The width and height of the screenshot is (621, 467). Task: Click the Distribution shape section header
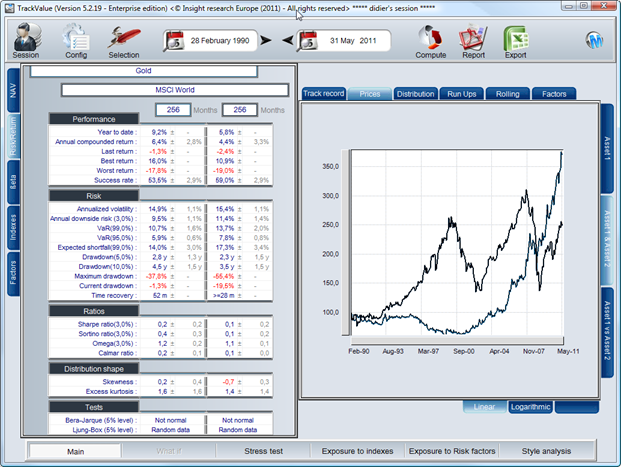tap(94, 369)
